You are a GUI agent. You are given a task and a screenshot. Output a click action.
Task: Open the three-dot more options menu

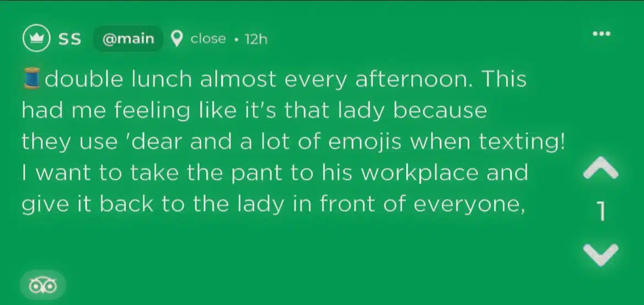(602, 34)
